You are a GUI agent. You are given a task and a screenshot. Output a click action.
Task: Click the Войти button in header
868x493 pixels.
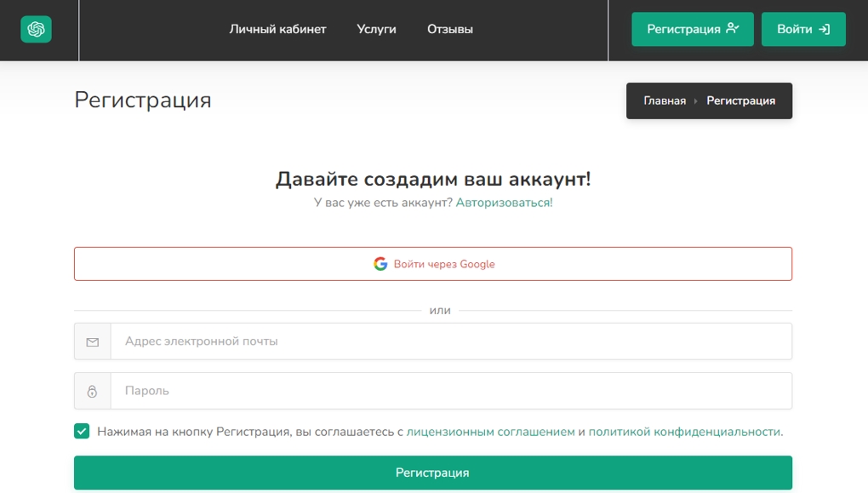click(803, 29)
